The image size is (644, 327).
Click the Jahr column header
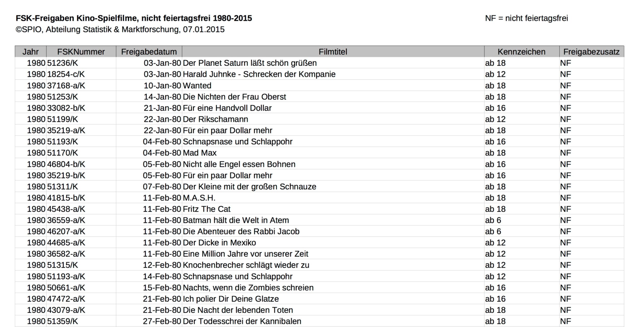coord(30,52)
